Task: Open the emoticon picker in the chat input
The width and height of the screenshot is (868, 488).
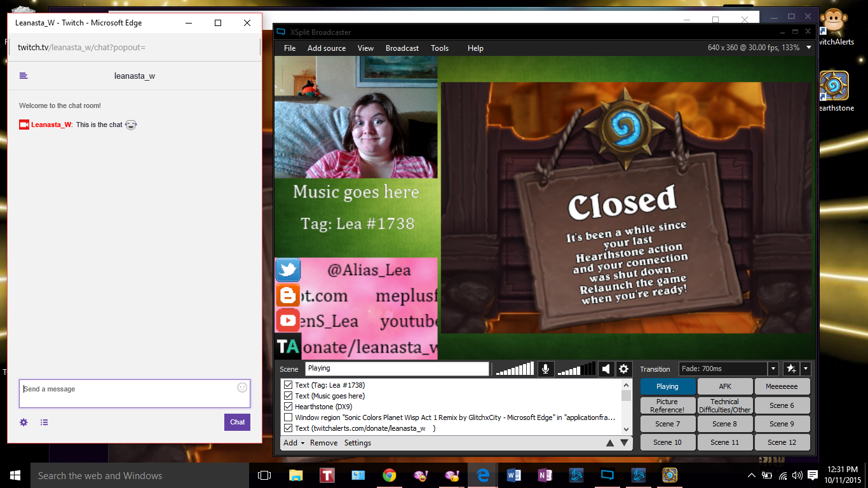Action: pyautogui.click(x=241, y=388)
